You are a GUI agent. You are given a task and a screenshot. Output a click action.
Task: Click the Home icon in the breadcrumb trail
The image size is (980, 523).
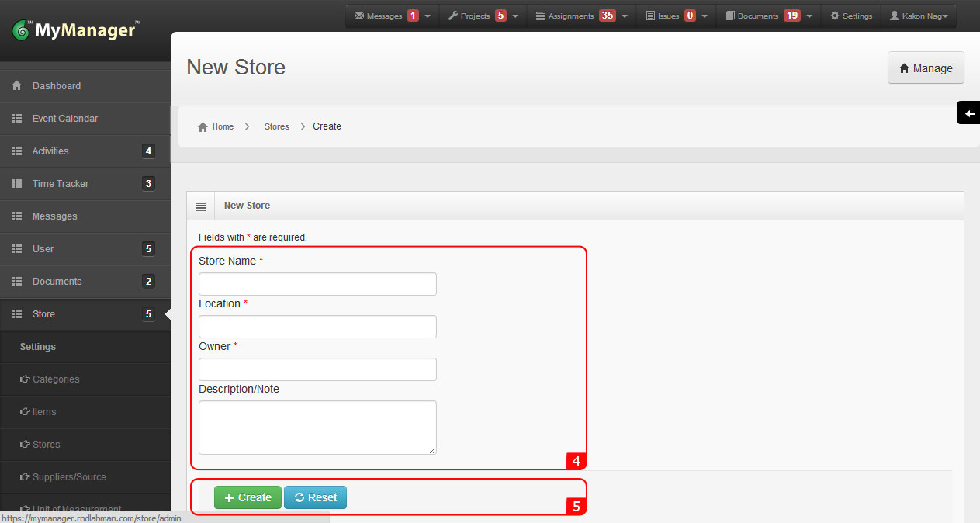tap(204, 126)
